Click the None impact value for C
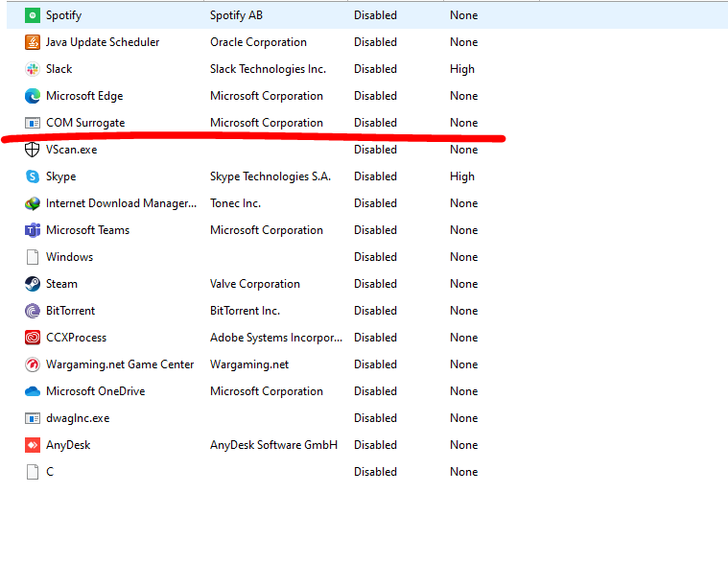Viewport: 728px width, 587px height. [x=464, y=472]
